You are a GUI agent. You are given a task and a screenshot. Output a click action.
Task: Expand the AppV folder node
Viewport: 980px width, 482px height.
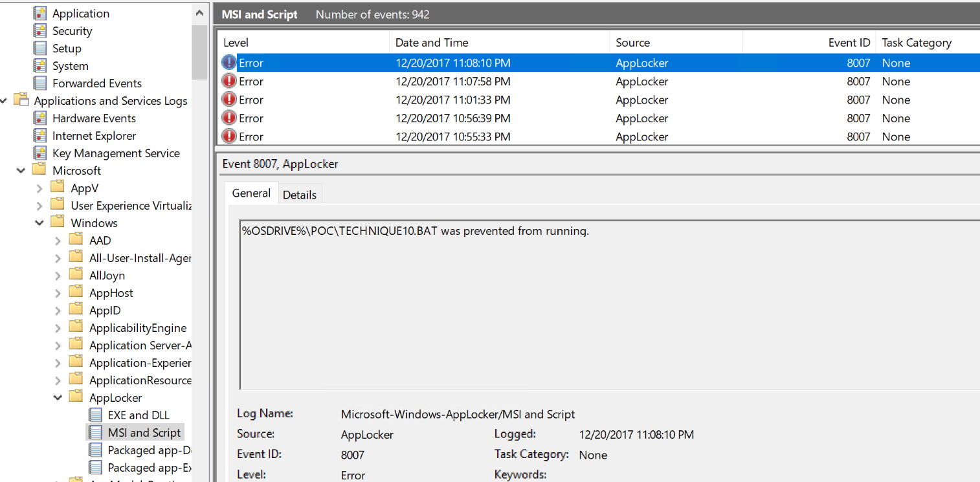pos(39,188)
